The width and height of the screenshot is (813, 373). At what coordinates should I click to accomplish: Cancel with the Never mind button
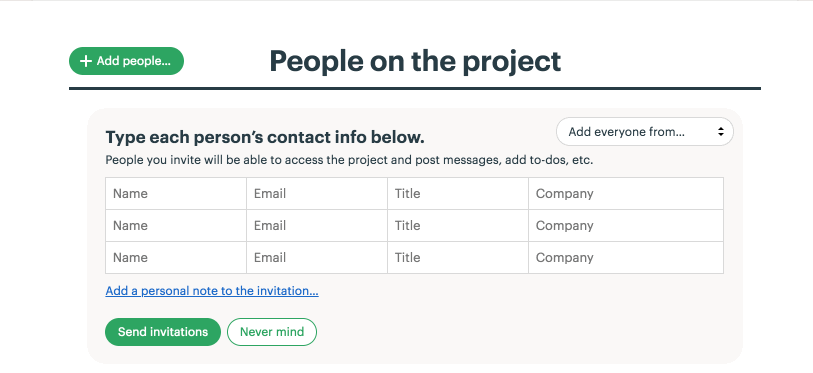[272, 332]
